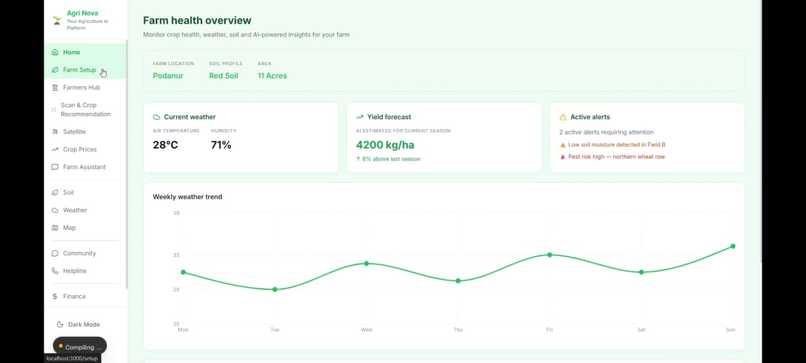Open the Satellite section
Viewport: 806px width, 363px height.
(85, 132)
